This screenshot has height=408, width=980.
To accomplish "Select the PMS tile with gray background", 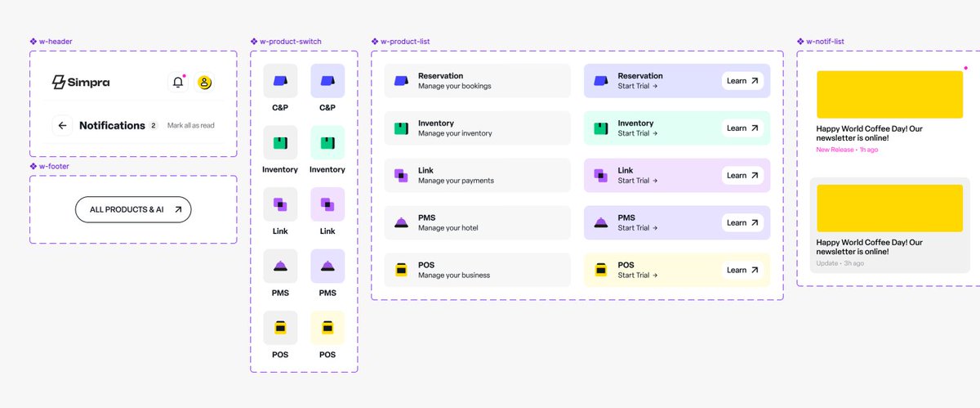I will point(280,266).
